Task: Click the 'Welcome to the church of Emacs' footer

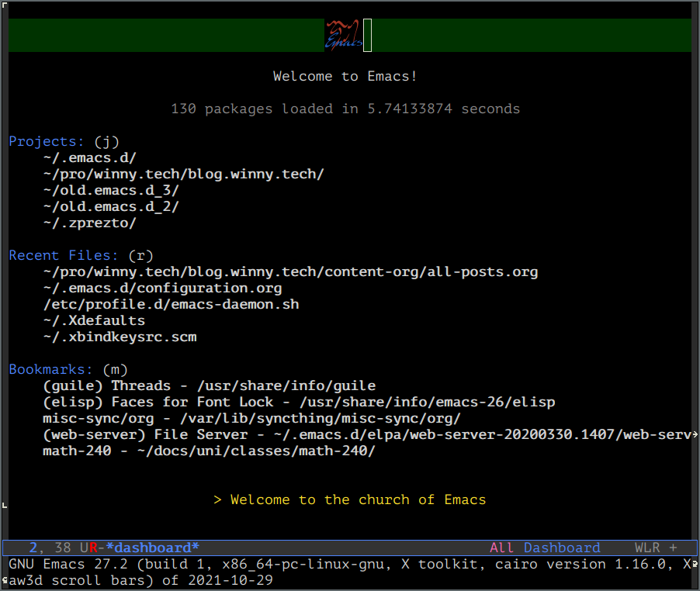Action: [349, 499]
